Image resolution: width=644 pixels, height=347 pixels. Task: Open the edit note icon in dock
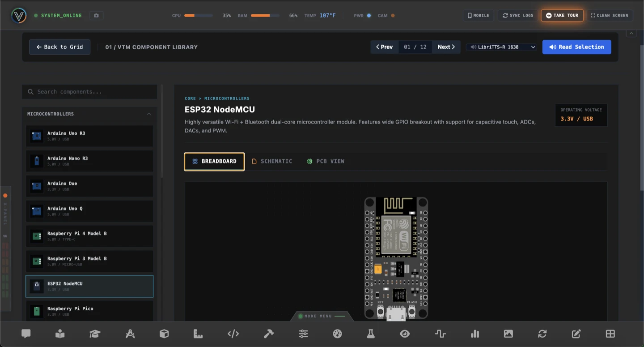point(576,334)
